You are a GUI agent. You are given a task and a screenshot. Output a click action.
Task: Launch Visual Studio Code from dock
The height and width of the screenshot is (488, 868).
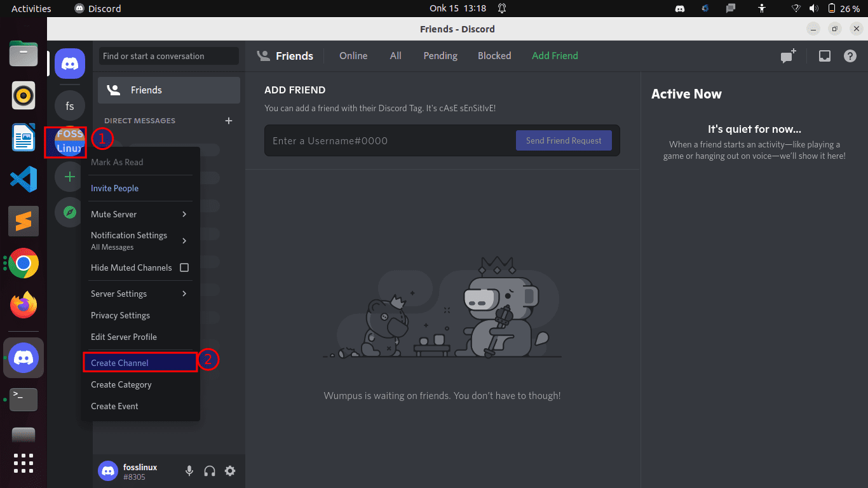coord(24,179)
